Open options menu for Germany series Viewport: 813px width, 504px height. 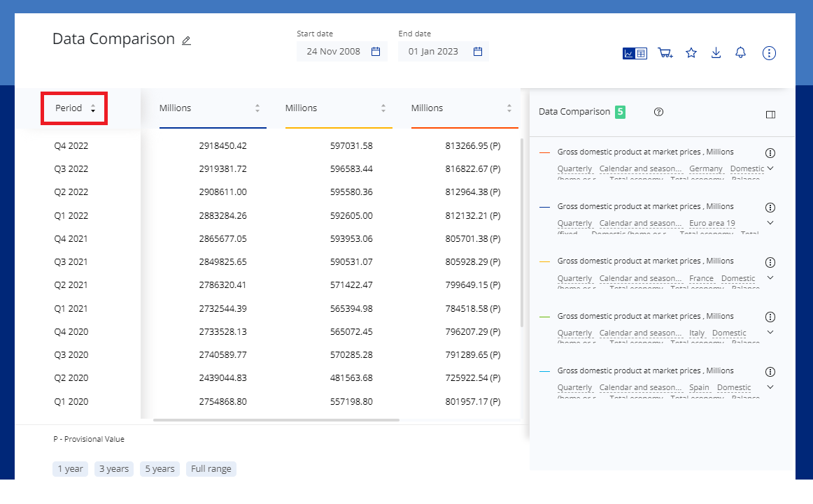[x=770, y=153]
